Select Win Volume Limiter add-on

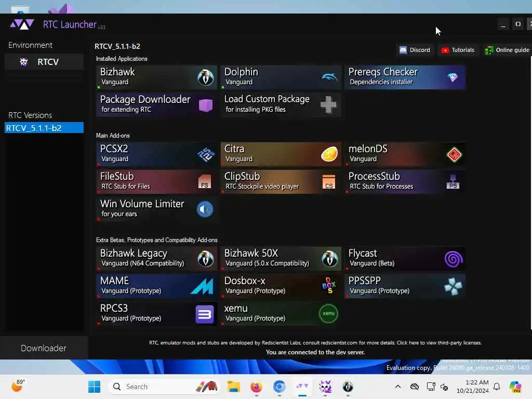(156, 209)
